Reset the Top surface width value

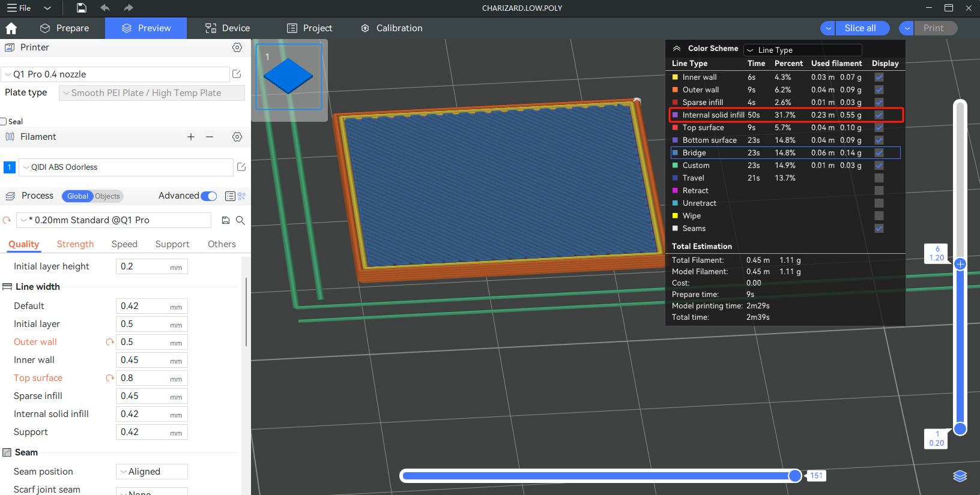[x=110, y=378]
